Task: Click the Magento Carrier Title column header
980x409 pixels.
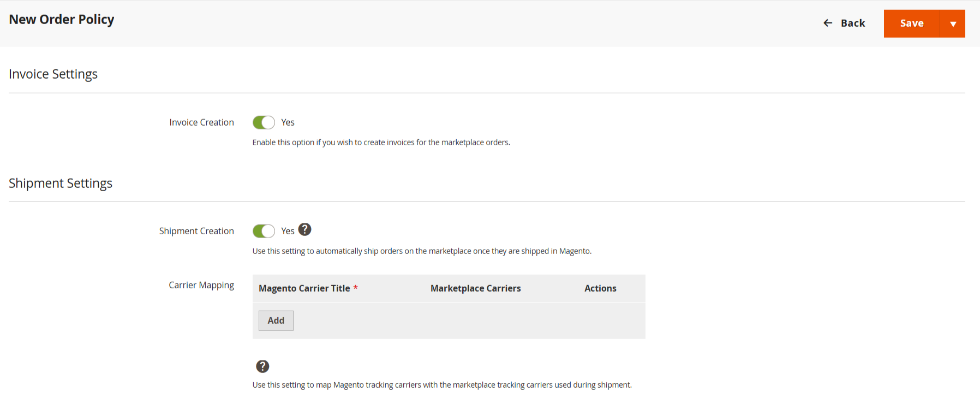Action: pyautogui.click(x=304, y=288)
